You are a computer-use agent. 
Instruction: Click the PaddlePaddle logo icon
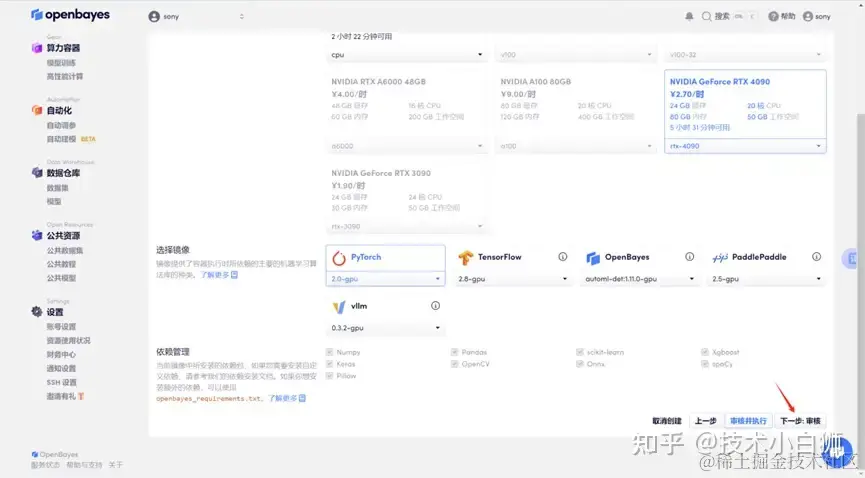720,257
